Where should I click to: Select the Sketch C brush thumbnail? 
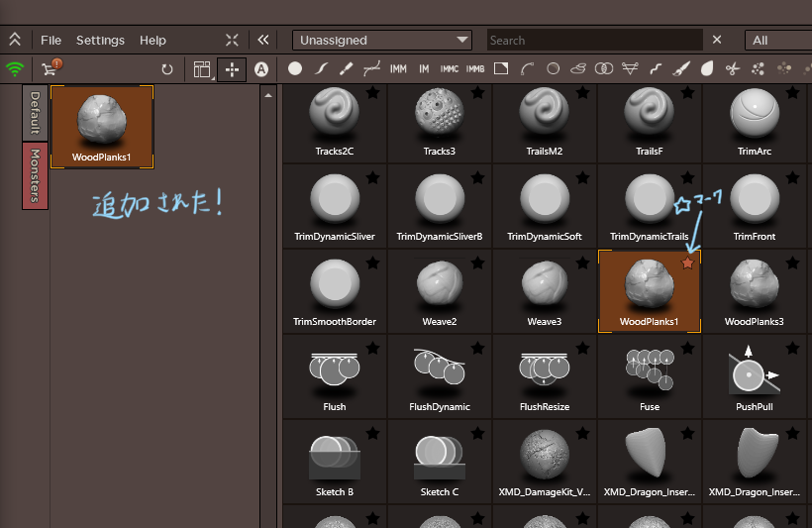(x=439, y=463)
